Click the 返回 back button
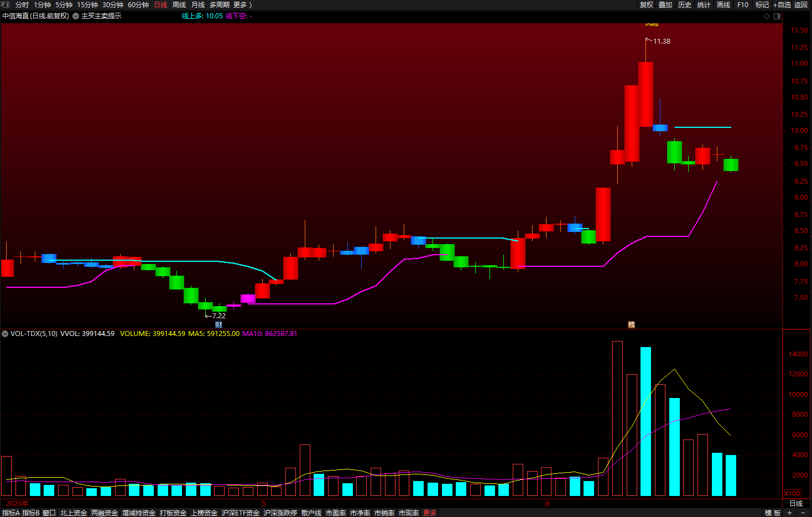Viewport: 812px width, 517px height. click(x=801, y=5)
